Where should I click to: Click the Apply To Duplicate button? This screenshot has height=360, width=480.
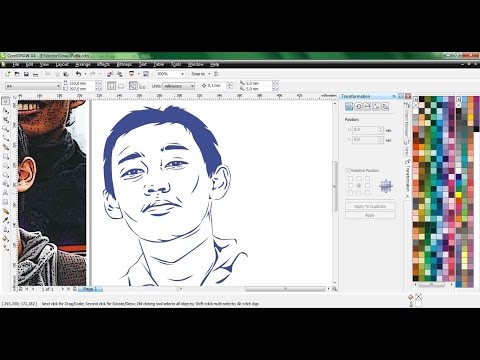click(x=370, y=206)
